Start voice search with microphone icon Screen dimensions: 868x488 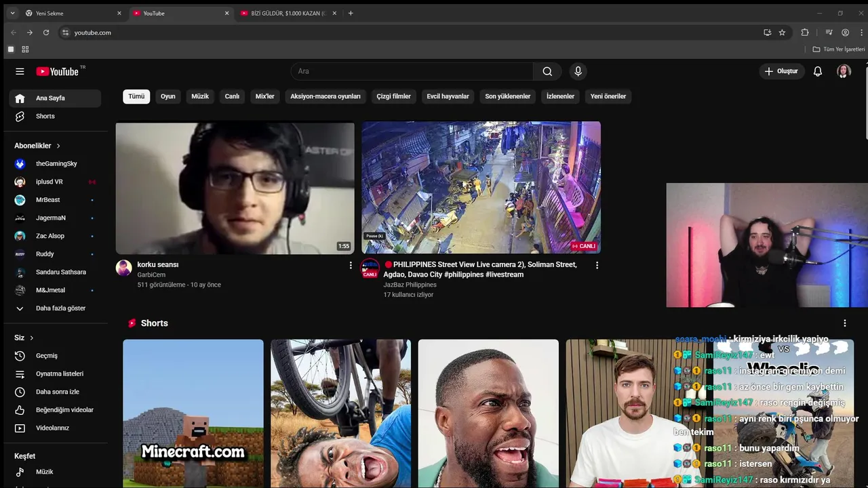pos(578,71)
